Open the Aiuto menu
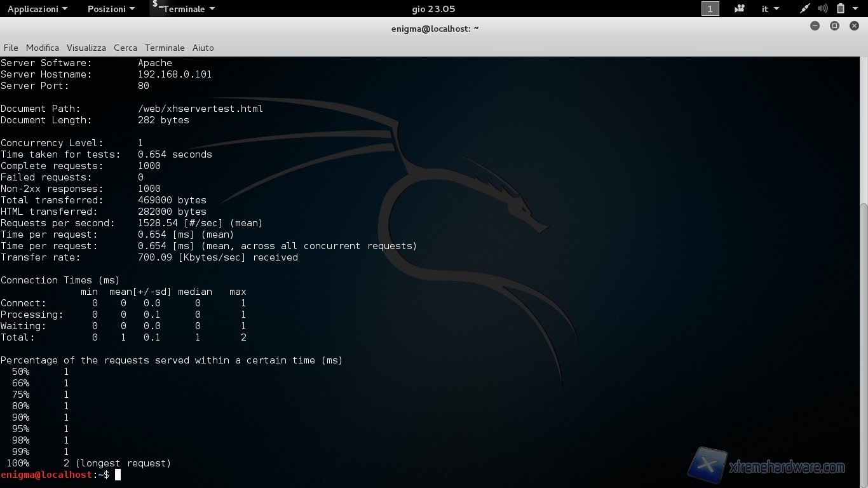The height and width of the screenshot is (488, 868). tap(203, 48)
